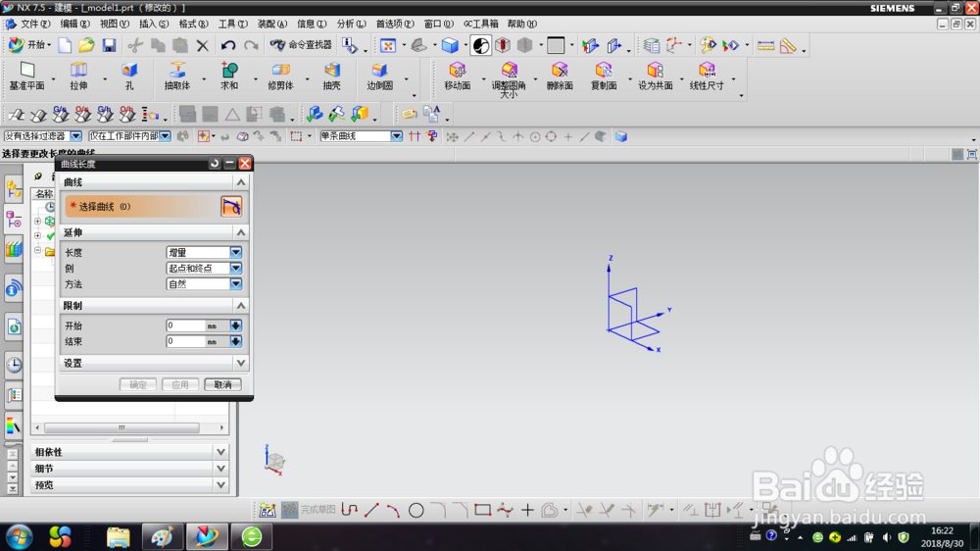Expand the Settings (设置) section
The width and height of the screenshot is (980, 551).
(241, 363)
